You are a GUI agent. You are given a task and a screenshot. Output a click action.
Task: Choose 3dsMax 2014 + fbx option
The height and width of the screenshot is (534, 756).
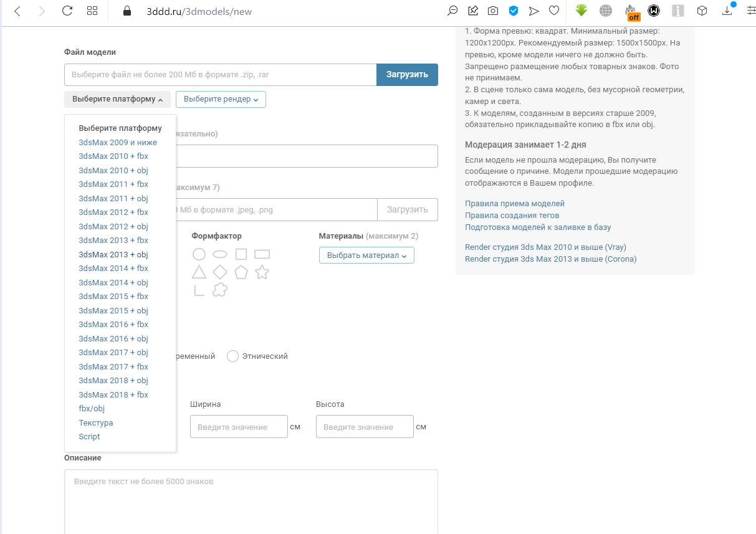click(x=113, y=269)
